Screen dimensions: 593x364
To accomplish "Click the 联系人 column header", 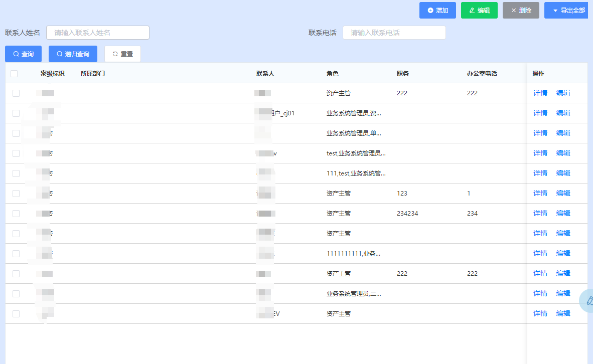I will [x=265, y=74].
